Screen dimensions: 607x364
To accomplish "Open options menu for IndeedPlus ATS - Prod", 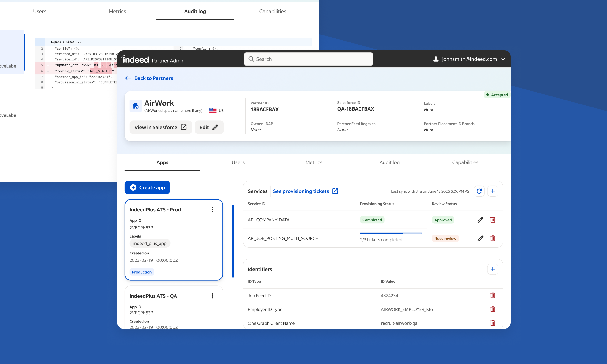I will [x=212, y=209].
